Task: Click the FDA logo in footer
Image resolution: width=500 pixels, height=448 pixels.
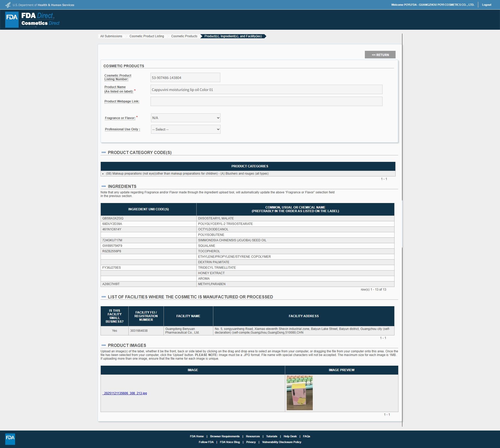Action: [x=10, y=439]
